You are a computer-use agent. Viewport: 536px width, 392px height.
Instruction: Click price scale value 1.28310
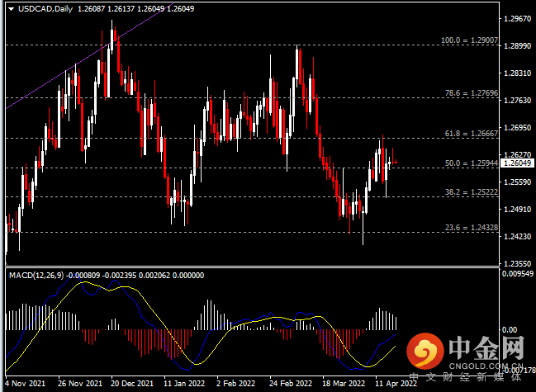pos(518,73)
